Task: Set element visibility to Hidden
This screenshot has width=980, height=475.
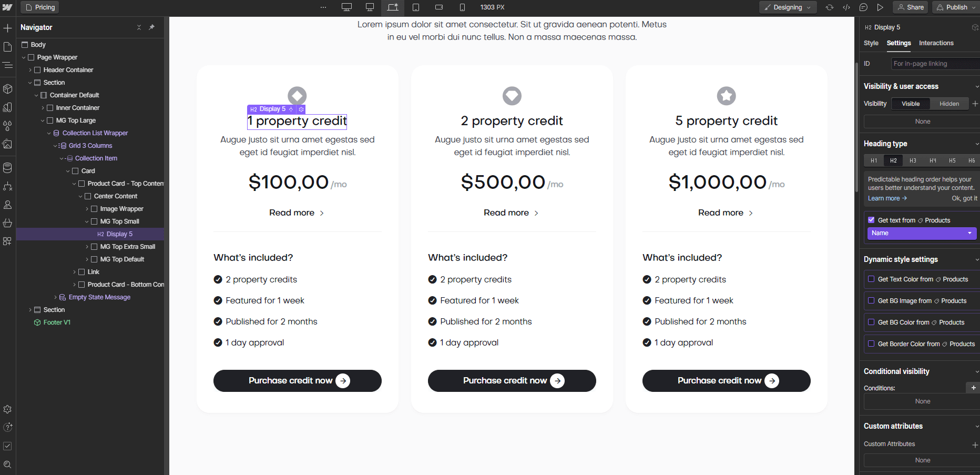Action: tap(950, 103)
